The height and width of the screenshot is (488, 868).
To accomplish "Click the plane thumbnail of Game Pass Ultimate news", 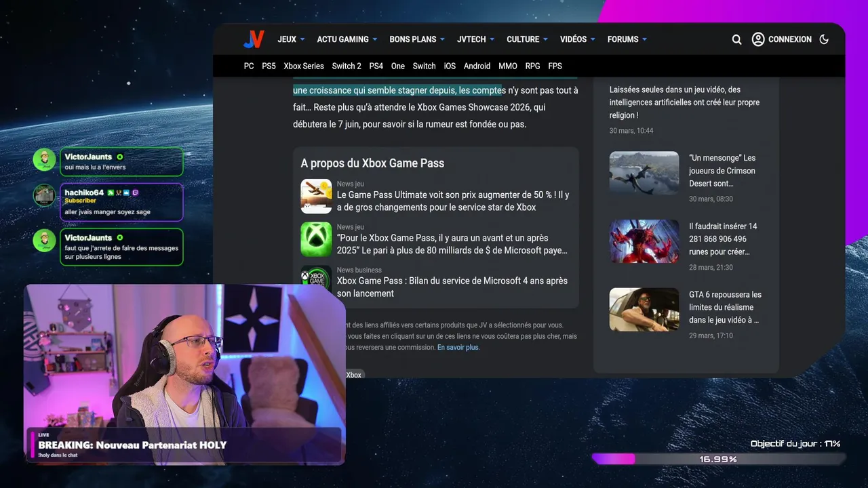I will 316,197.
